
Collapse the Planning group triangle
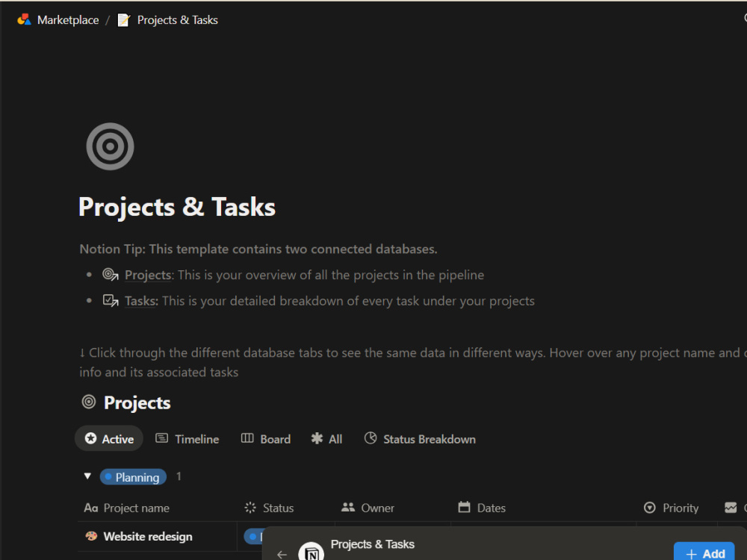pyautogui.click(x=87, y=476)
